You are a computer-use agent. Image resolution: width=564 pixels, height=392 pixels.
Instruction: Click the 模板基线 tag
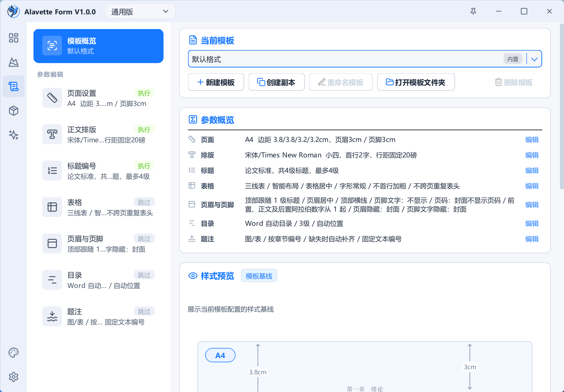tap(259, 276)
